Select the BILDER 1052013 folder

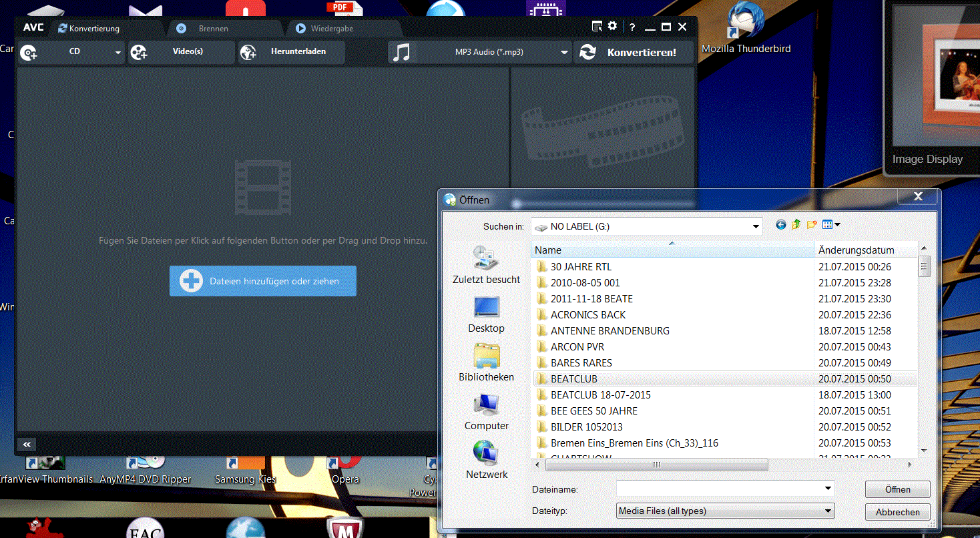point(586,427)
